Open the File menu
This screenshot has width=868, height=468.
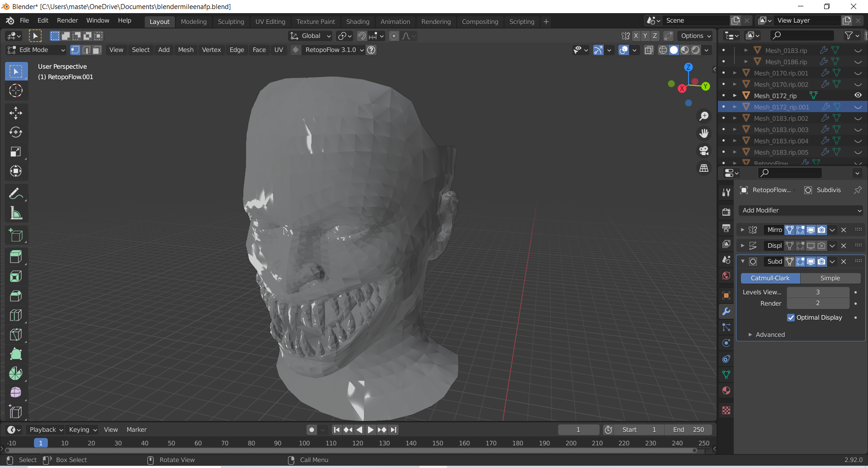pos(24,20)
